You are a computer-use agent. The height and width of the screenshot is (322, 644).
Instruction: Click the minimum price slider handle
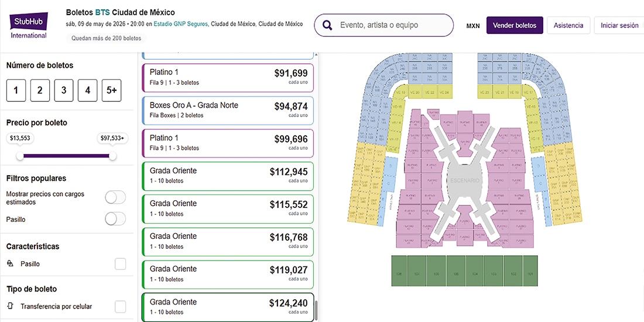pos(20,156)
